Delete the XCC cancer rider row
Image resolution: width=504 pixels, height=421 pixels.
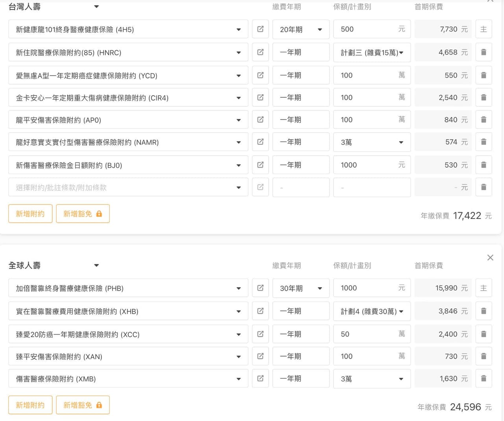(x=484, y=334)
